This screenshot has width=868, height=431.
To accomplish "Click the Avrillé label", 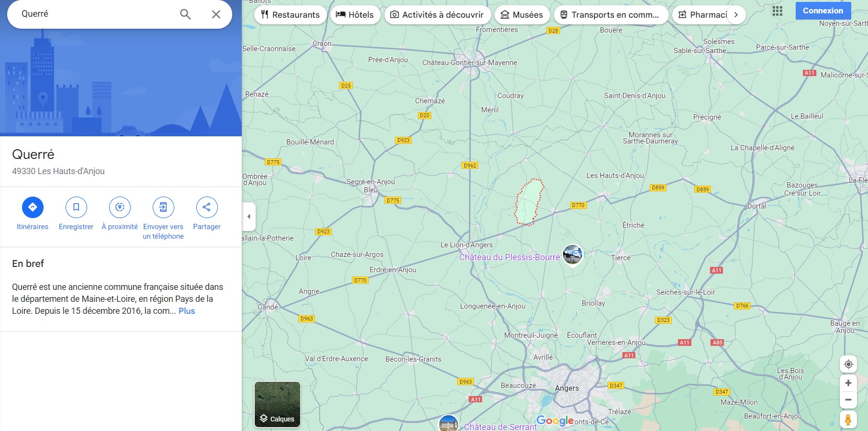I will tap(543, 357).
